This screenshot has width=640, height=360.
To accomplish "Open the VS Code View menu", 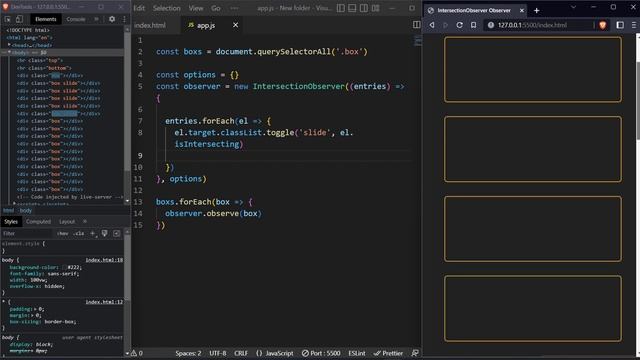I will 196,8.
